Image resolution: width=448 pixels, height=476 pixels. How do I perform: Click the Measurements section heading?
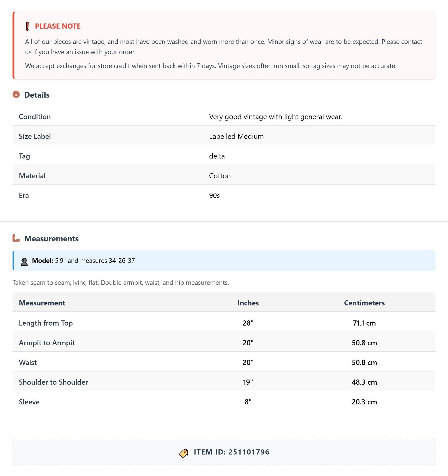52,239
